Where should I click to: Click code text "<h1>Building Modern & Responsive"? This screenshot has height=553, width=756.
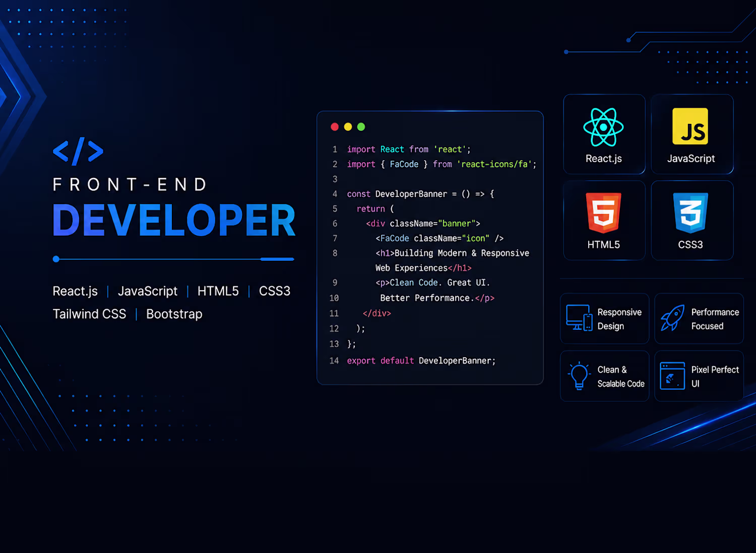pyautogui.click(x=453, y=253)
